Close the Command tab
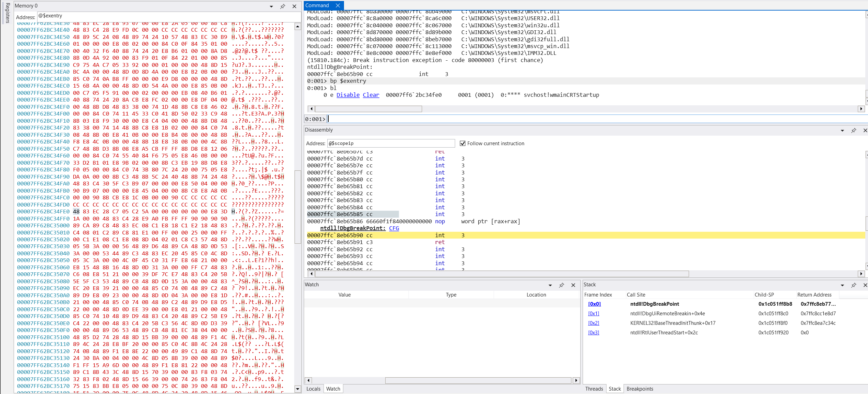Image resolution: width=868 pixels, height=394 pixels. point(338,5)
